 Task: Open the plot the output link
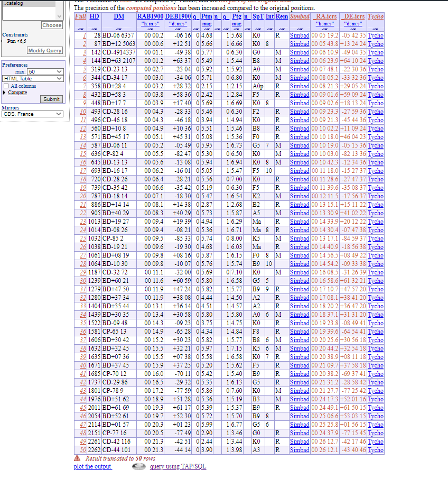(92, 466)
